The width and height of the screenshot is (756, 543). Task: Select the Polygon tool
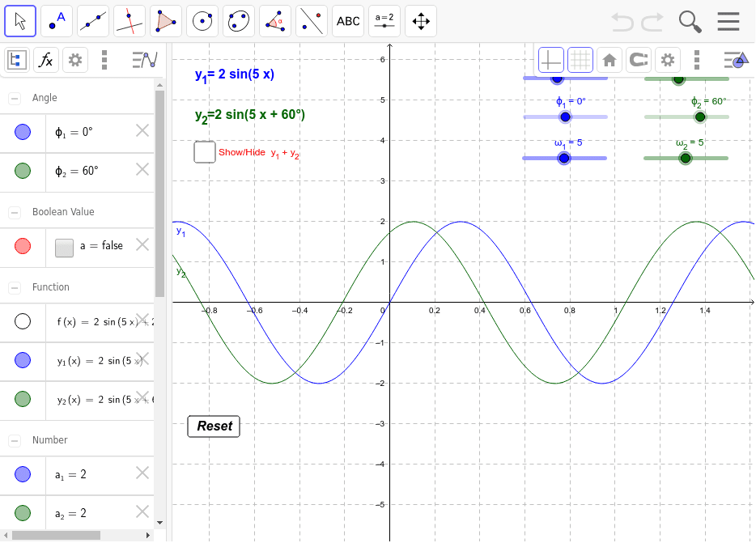tap(166, 21)
